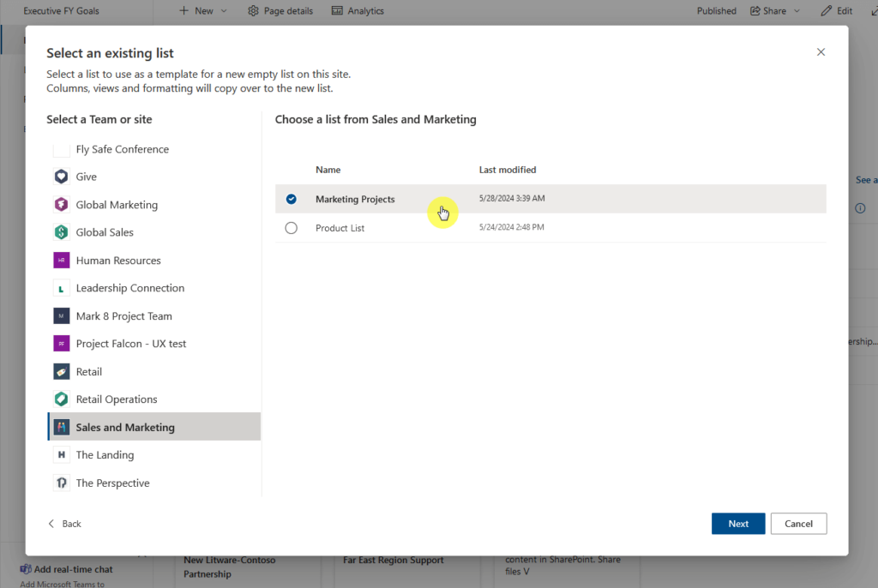Choose the Retail Operations site
This screenshot has height=588, width=878.
pyautogui.click(x=154, y=399)
